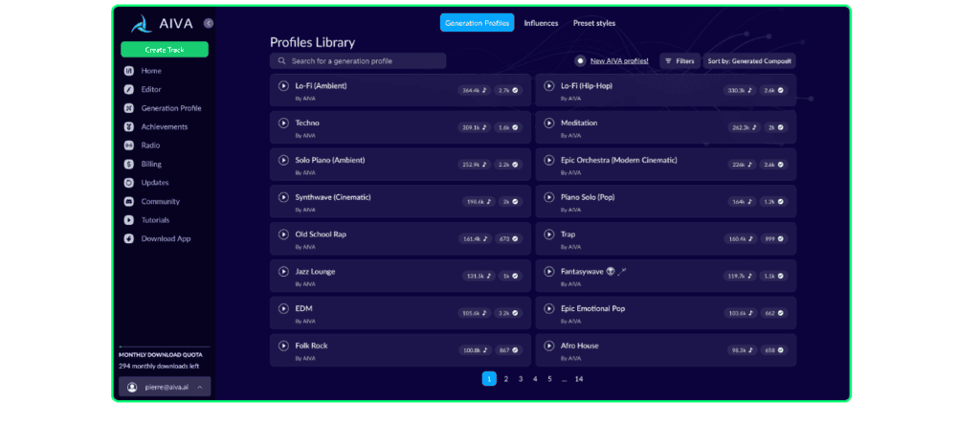
Task: Open the Filters button
Action: (x=679, y=61)
